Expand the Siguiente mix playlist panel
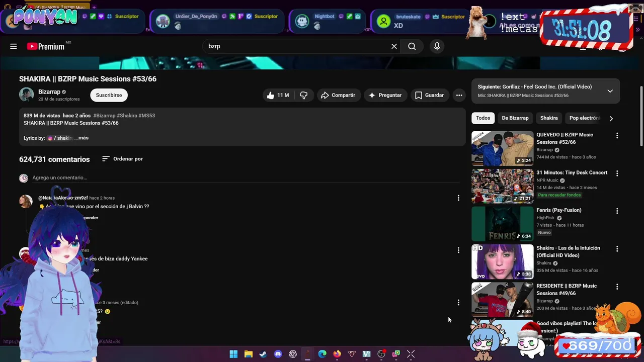The image size is (644, 362). 610,91
